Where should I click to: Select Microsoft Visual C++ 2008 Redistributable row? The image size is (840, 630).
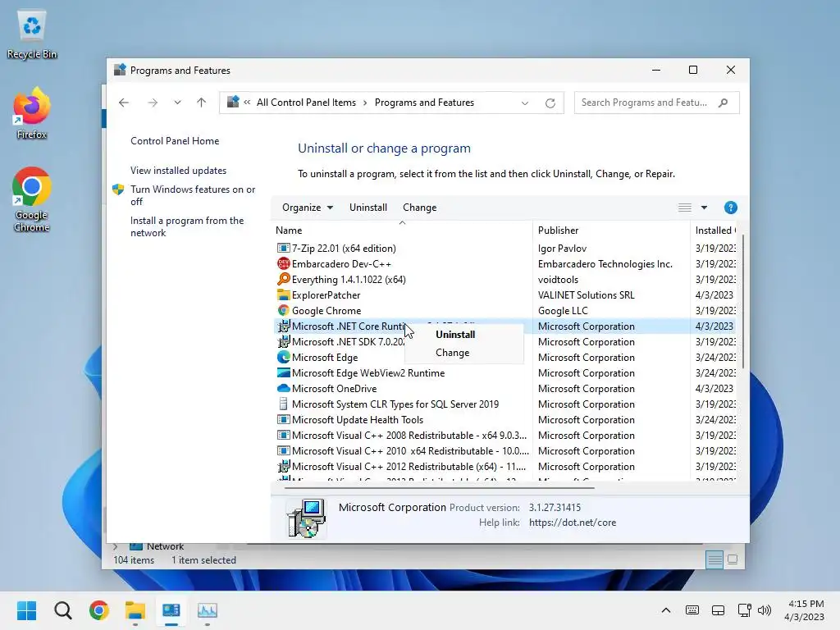504,435
